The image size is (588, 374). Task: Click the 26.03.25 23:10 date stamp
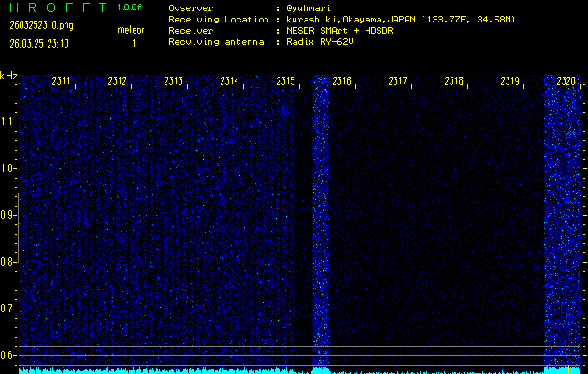click(39, 42)
